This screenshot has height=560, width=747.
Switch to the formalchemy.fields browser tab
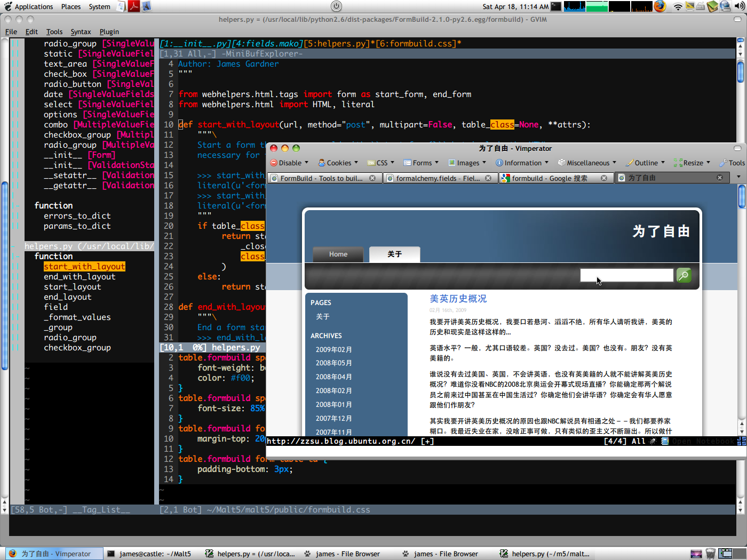point(440,178)
